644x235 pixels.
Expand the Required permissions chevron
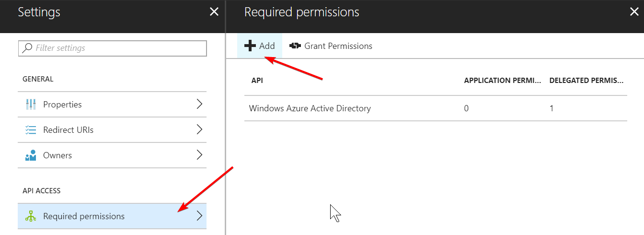point(200,216)
